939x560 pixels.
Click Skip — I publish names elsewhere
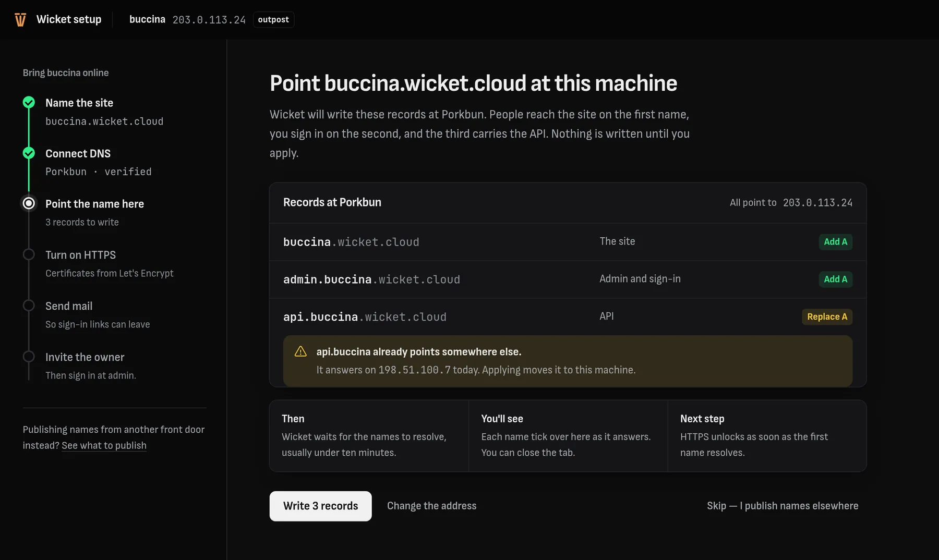point(782,506)
